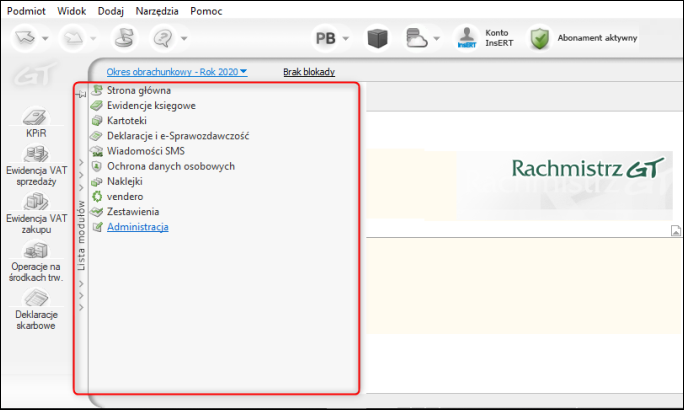Click the dark cube toolbar icon
The image size is (684, 410).
(377, 38)
